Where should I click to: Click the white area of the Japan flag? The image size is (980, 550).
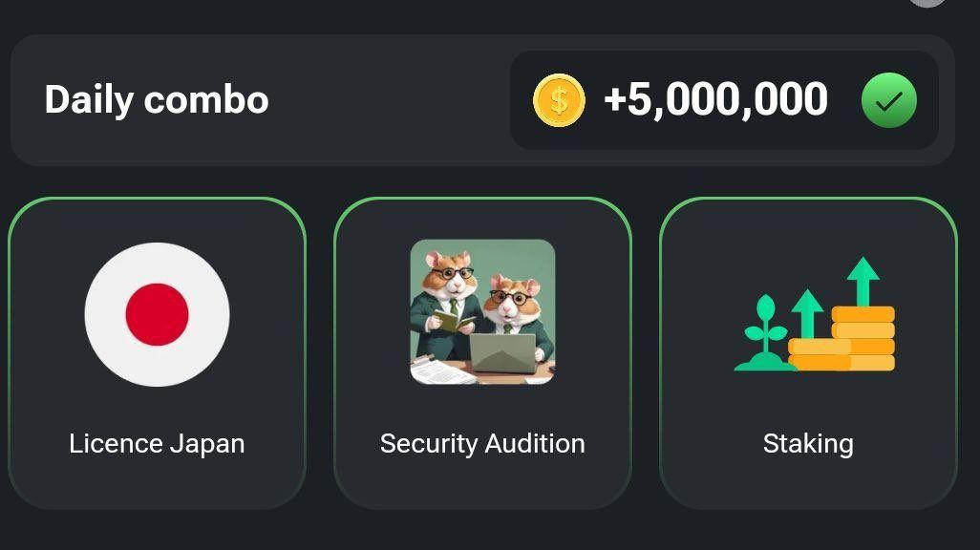107,314
